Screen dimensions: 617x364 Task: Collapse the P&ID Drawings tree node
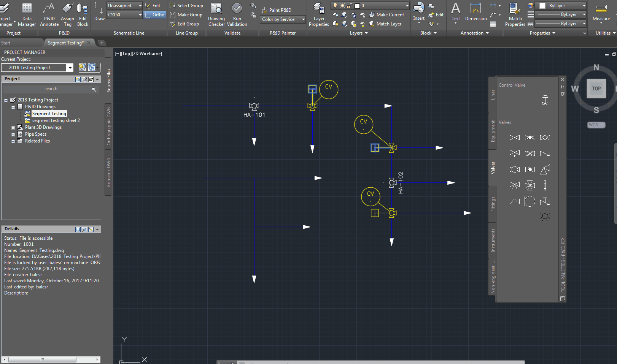point(13,107)
